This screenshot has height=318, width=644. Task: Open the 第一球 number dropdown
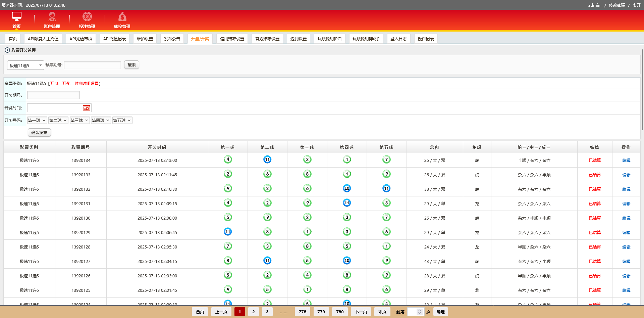pyautogui.click(x=37, y=120)
